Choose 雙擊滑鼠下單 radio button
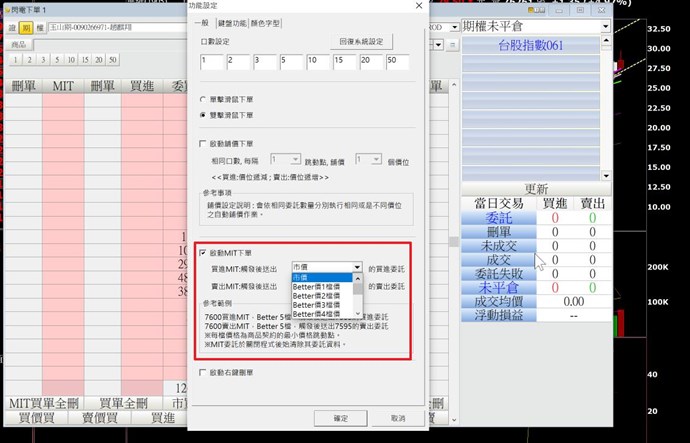Image resolution: width=690 pixels, height=443 pixels. point(204,116)
